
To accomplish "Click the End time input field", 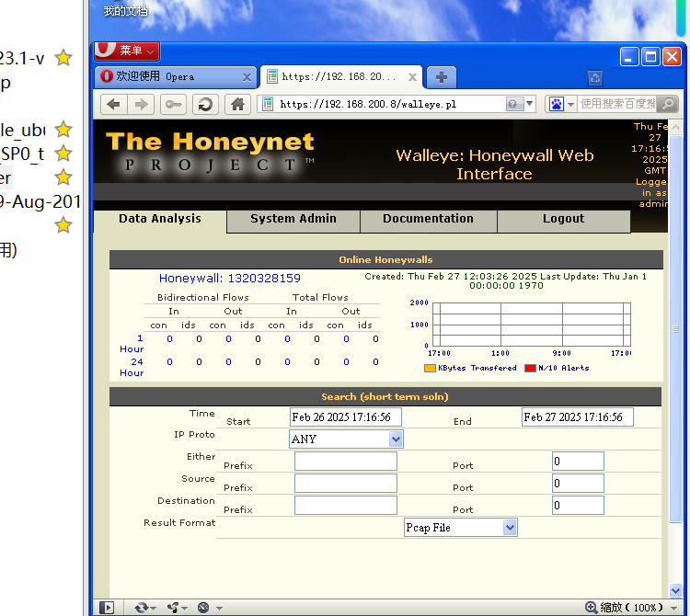I will [x=578, y=416].
